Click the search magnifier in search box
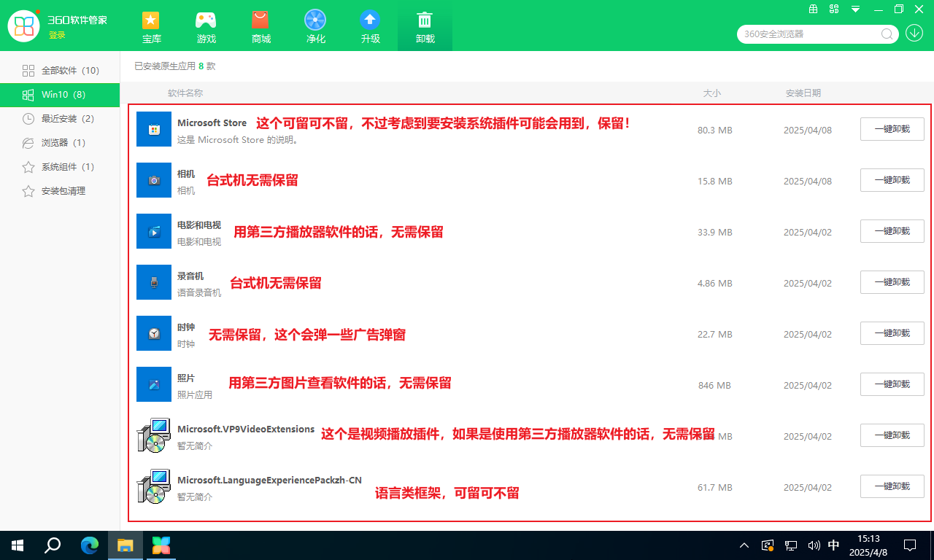The height and width of the screenshot is (560, 934). (x=887, y=34)
